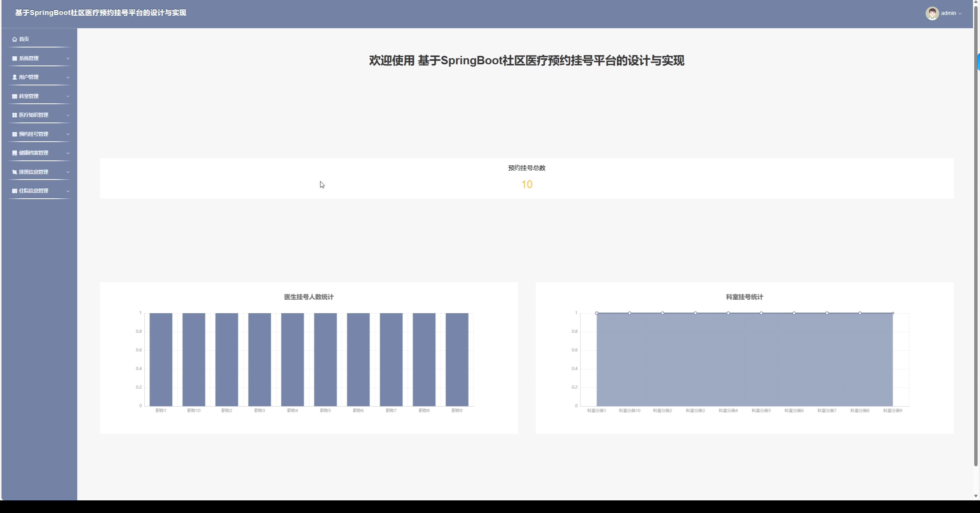Click the 科室管理 sidebar icon
This screenshot has height=513, width=980.
[15, 96]
